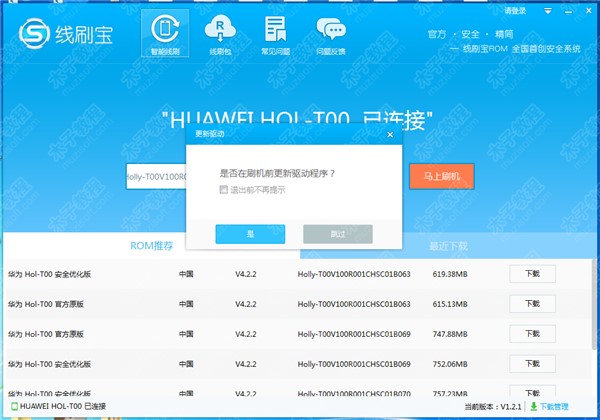This screenshot has width=600, height=420.
Task: Click the phone connected status icon
Action: coord(14,407)
